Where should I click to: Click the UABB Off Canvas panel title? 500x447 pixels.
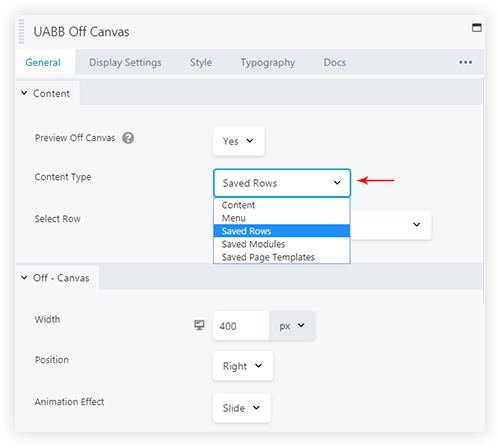81,32
